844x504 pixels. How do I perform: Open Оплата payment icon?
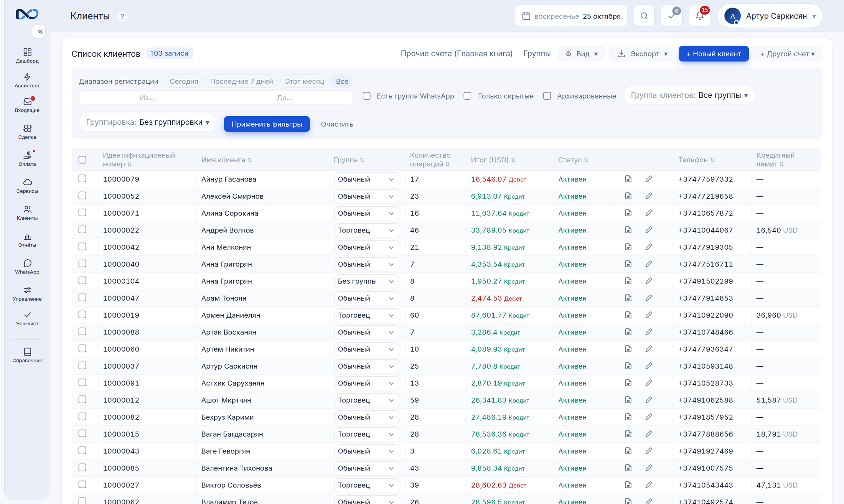pos(27,159)
